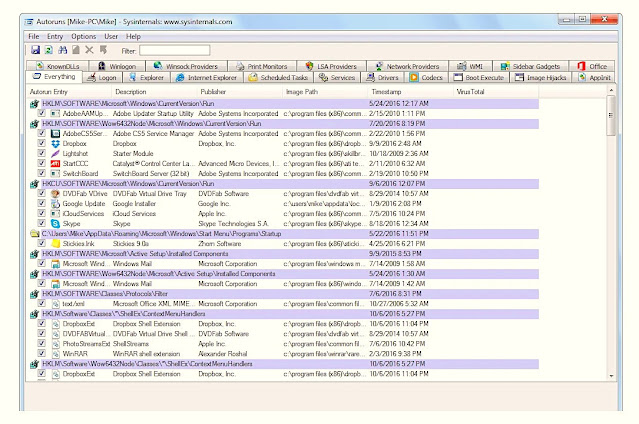The image size is (639, 424).
Task: Click the Jump to Entry toolbar icon
Action: (103, 50)
